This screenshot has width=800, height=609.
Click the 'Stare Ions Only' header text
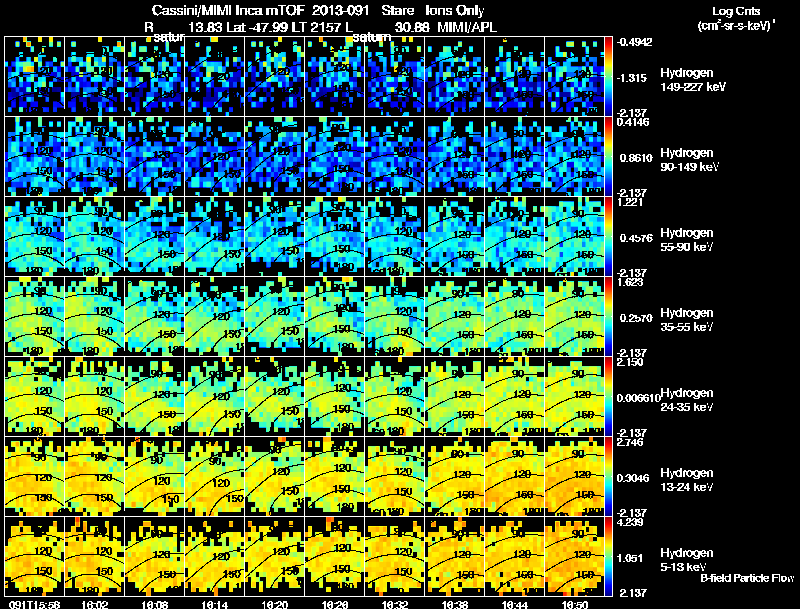click(x=433, y=10)
